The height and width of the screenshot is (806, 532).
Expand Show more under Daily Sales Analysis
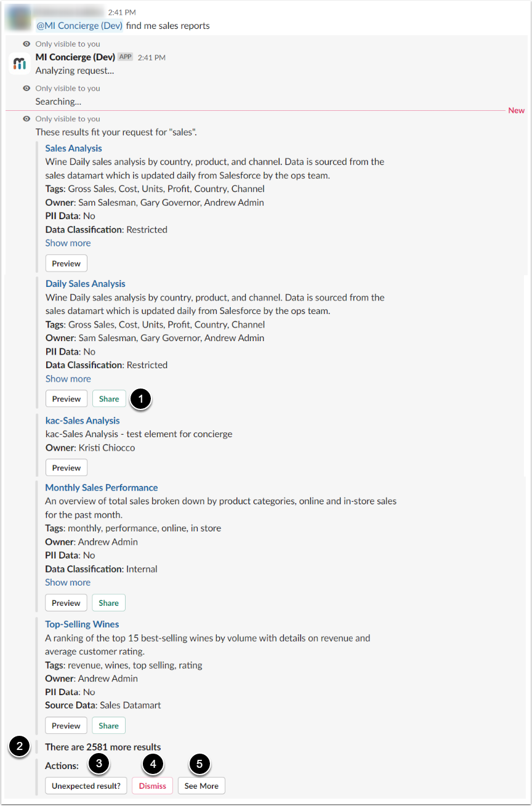(68, 379)
